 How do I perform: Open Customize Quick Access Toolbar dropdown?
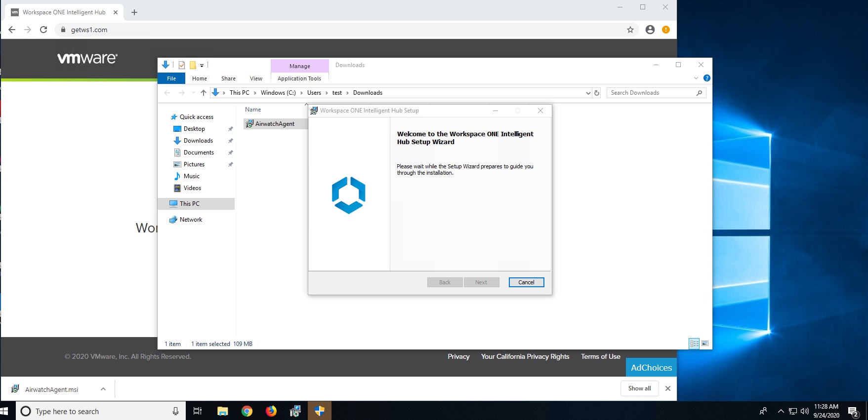(202, 65)
